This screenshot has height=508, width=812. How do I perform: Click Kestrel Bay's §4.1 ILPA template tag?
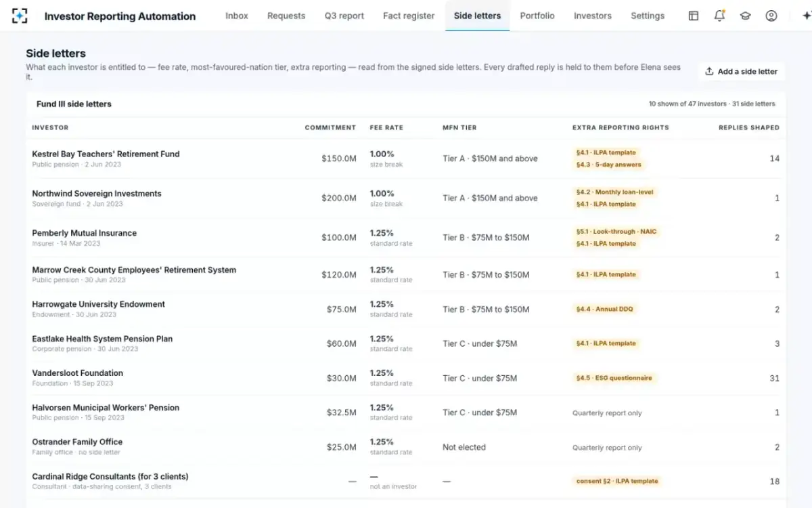click(606, 152)
